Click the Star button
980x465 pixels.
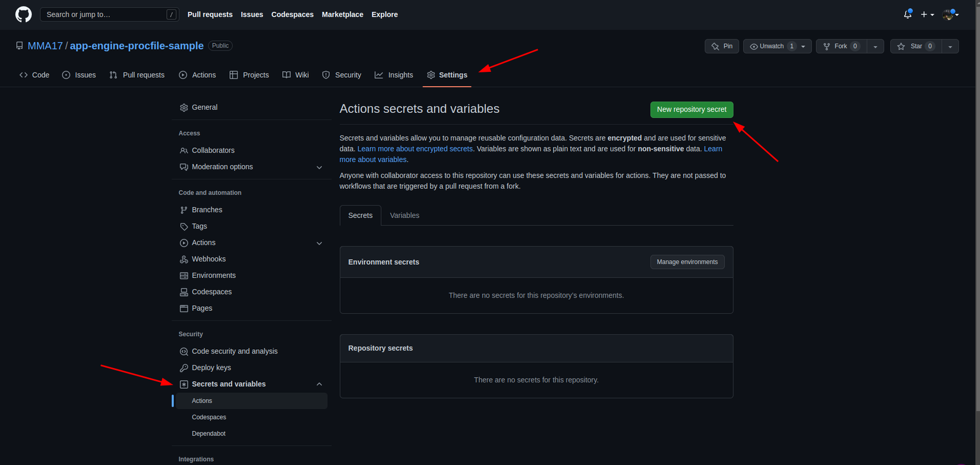tap(915, 46)
